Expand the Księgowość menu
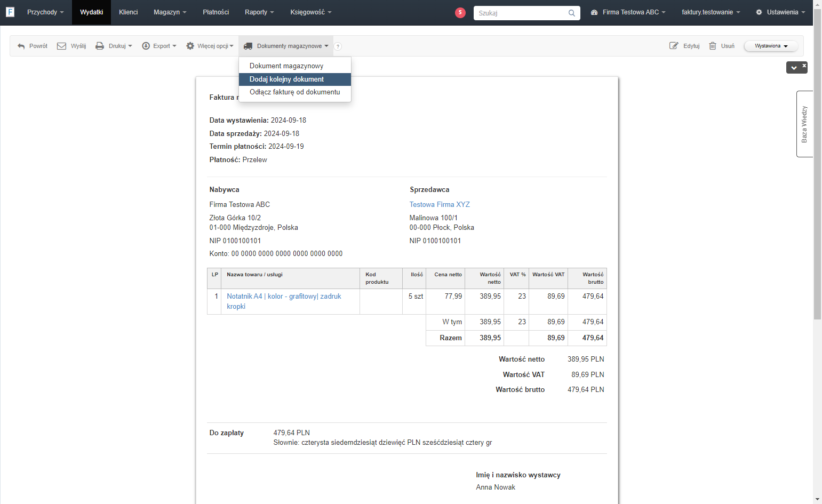 311,12
